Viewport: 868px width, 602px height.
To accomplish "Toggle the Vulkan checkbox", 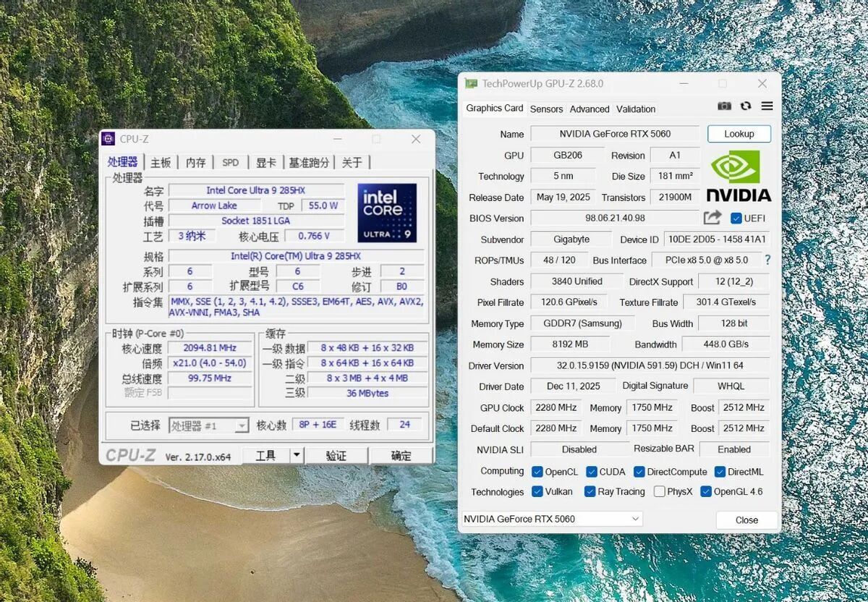I will click(537, 491).
